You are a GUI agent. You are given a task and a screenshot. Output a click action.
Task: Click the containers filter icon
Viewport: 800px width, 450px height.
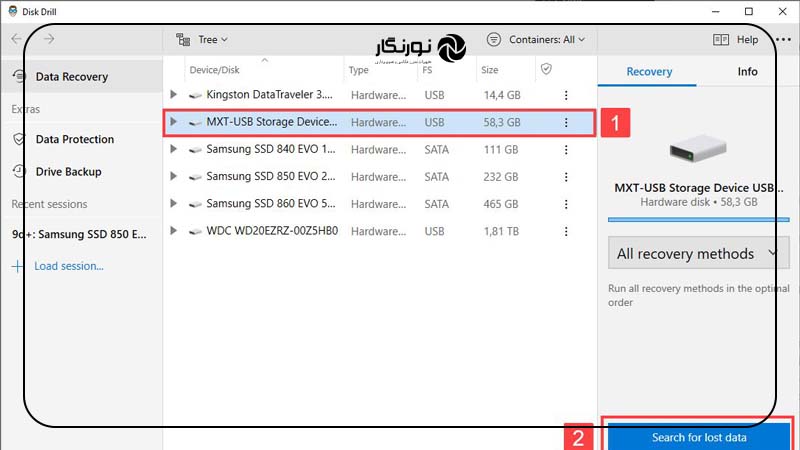point(493,39)
